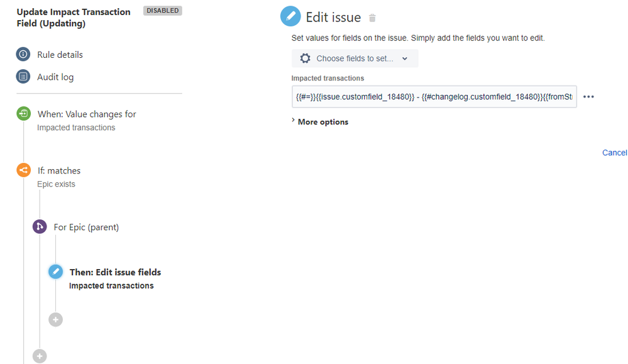
Task: Click the orange If matches condition icon
Action: tap(24, 170)
